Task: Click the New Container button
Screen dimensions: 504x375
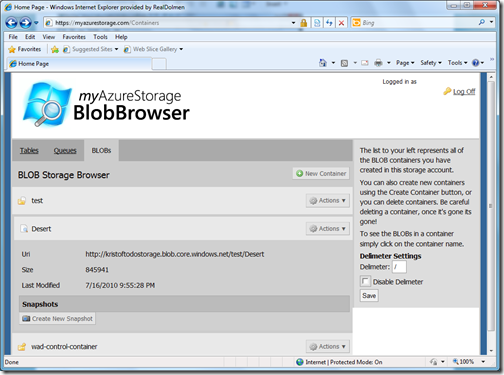Action: tap(321, 173)
